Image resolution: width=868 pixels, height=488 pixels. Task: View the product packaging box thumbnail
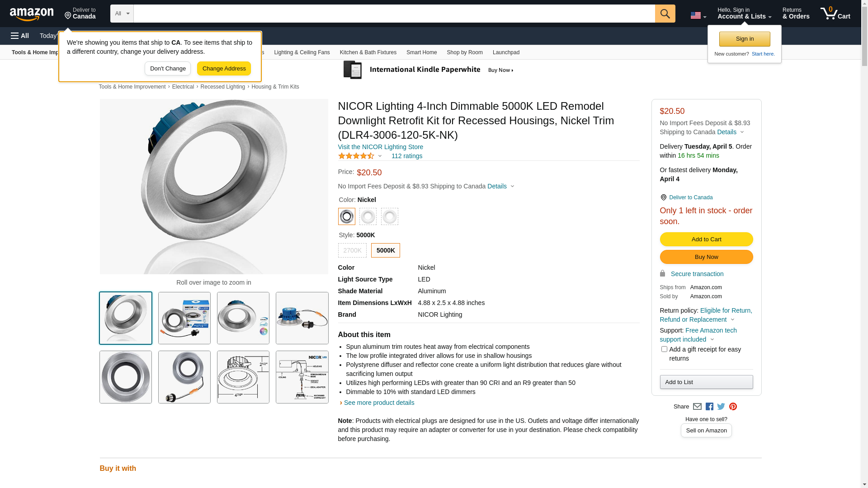point(184,318)
